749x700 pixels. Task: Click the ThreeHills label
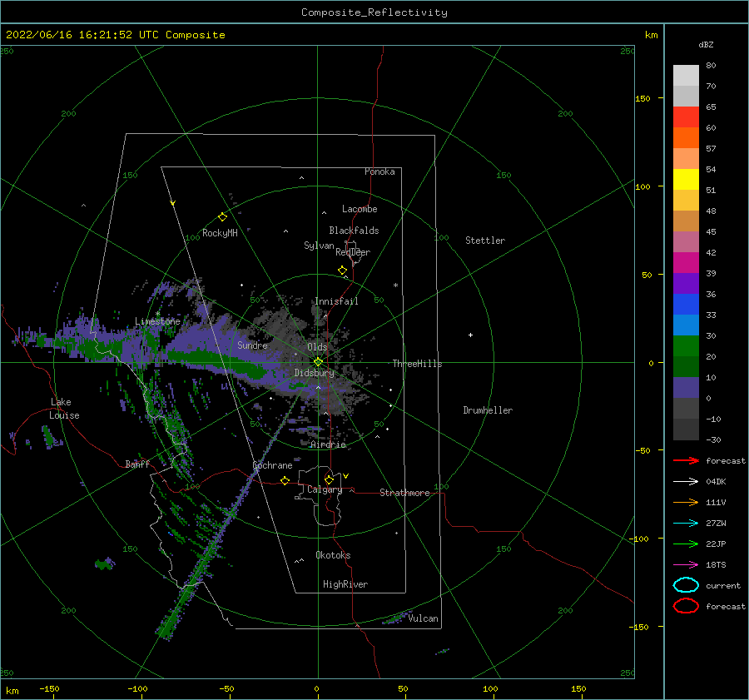tap(417, 364)
